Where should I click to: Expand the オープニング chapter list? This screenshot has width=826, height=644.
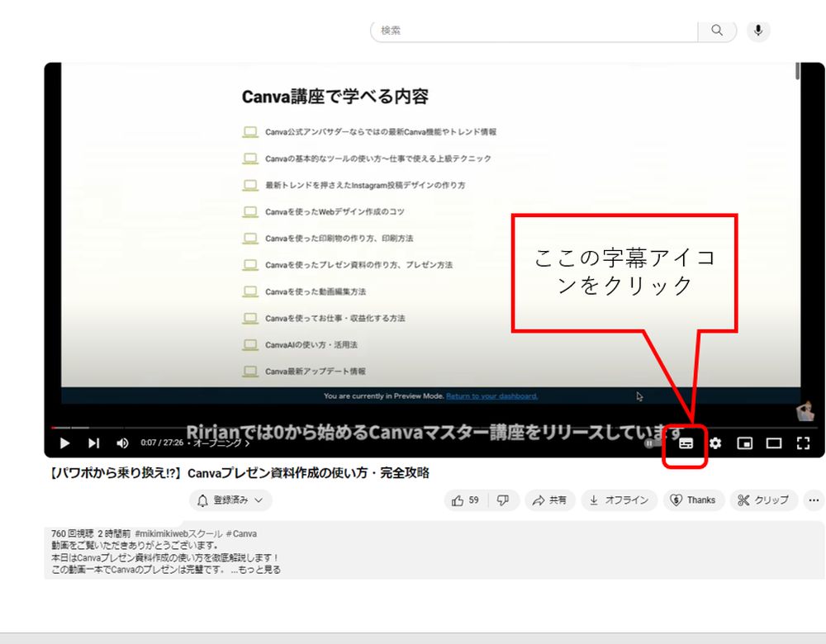click(218, 443)
